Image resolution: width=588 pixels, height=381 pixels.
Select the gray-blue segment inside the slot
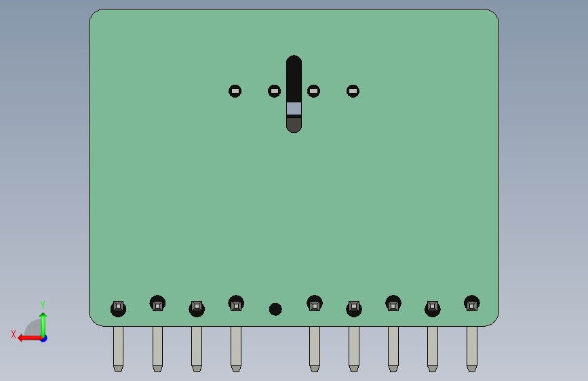(294, 108)
